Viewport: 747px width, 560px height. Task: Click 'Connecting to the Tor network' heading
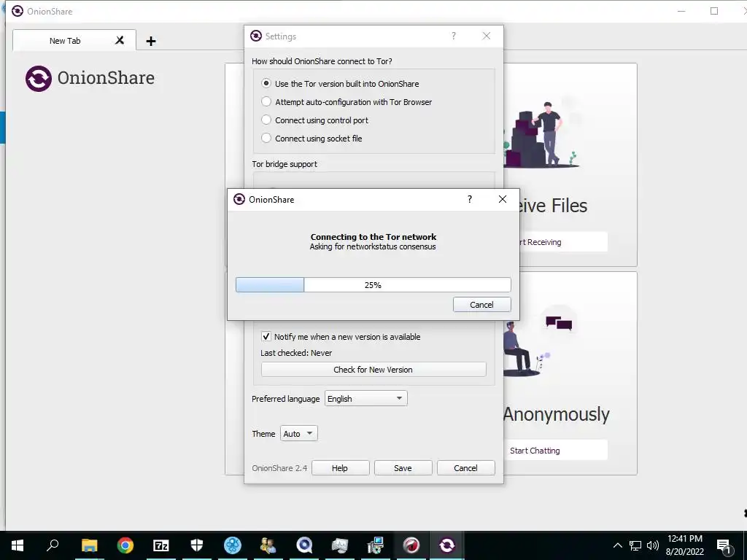[373, 237]
